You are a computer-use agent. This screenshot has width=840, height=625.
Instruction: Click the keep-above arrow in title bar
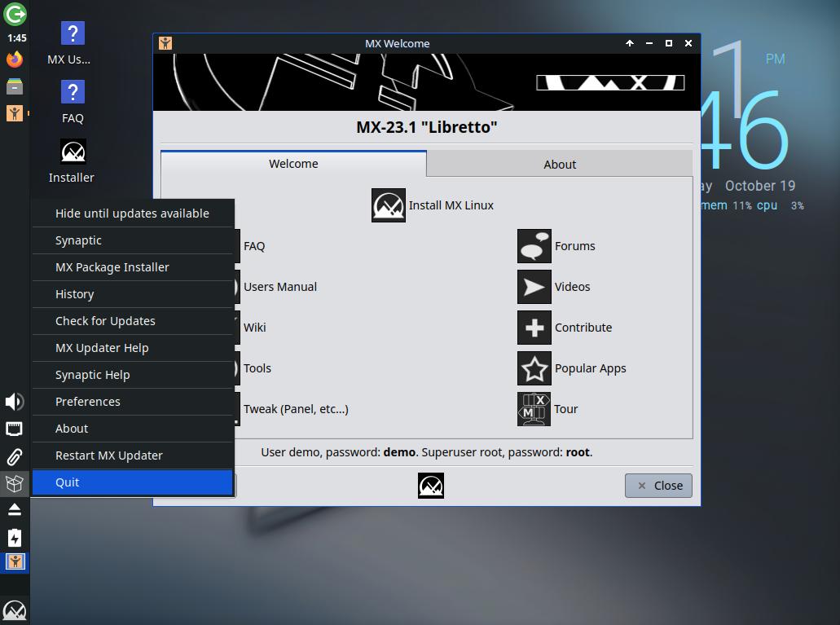(x=630, y=43)
